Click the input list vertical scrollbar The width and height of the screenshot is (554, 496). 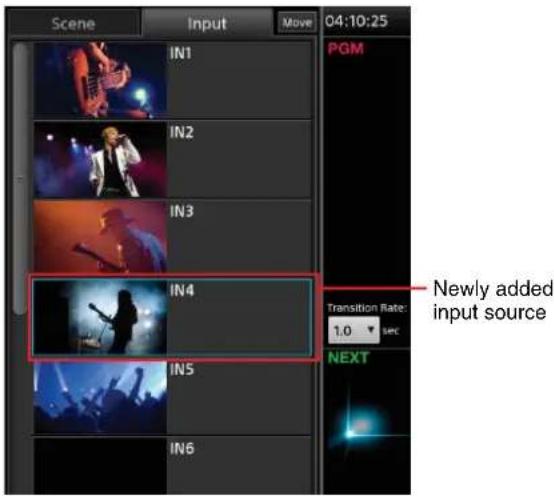click(x=20, y=178)
